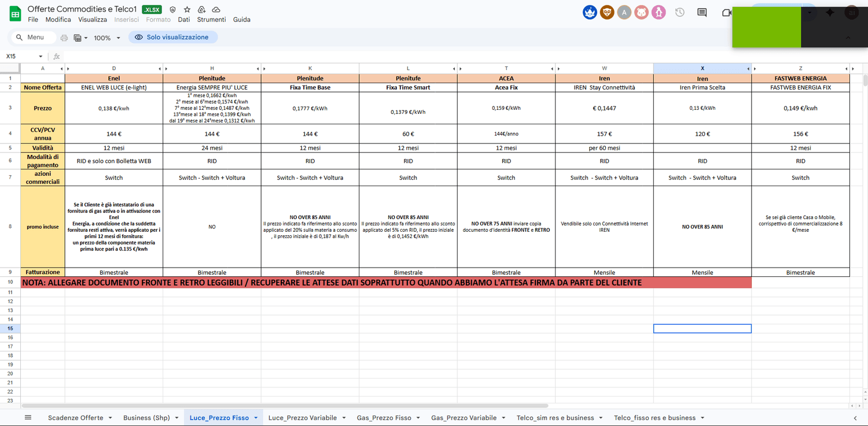
Task: Check the cloud document status icon
Action: click(216, 10)
